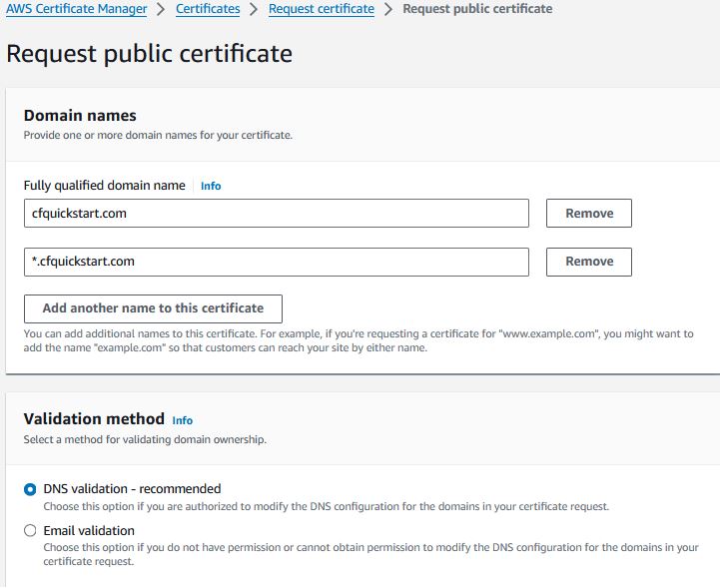The image size is (720, 588).
Task: Select DNS validation radio button
Action: pyautogui.click(x=30, y=489)
